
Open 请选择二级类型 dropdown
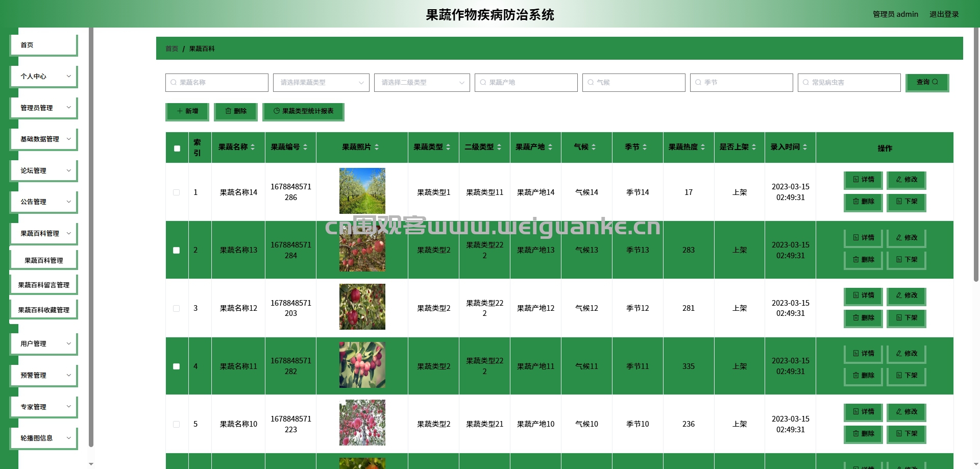click(422, 83)
